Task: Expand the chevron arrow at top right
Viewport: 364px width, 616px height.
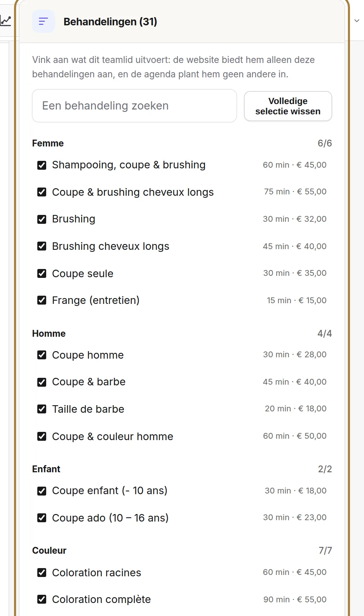Action: click(x=356, y=21)
